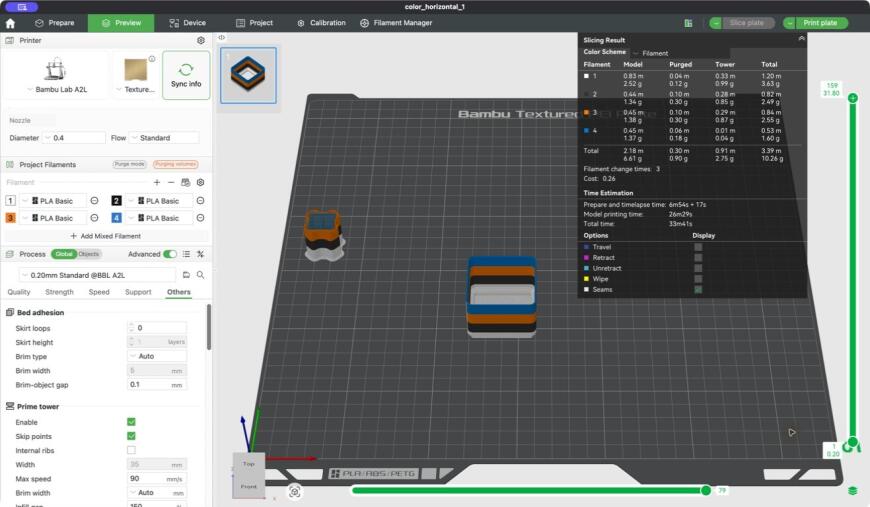Viewport: 870px width, 507px height.
Task: Remove a filament with minus icon
Action: 171,182
